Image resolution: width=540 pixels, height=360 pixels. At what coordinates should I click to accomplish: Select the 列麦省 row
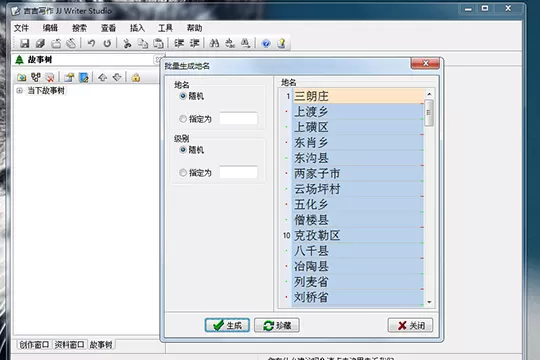click(358, 282)
